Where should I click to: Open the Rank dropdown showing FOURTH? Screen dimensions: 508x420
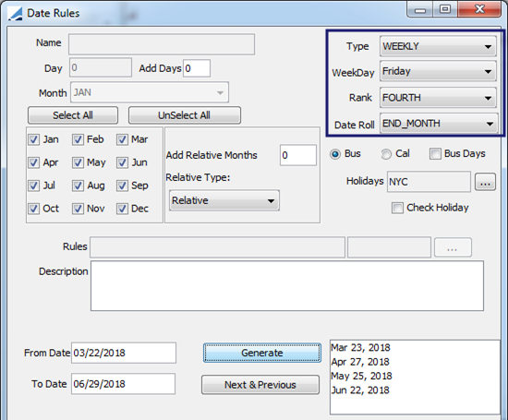(438, 98)
